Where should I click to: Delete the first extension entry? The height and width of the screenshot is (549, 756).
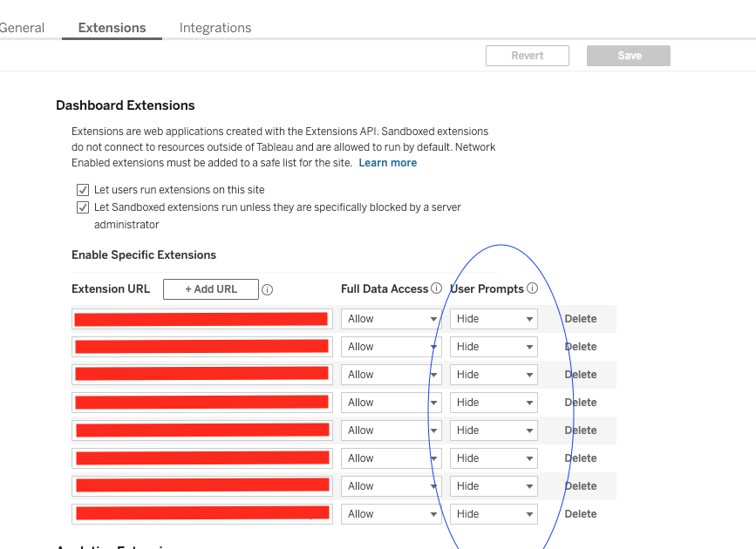tap(580, 318)
